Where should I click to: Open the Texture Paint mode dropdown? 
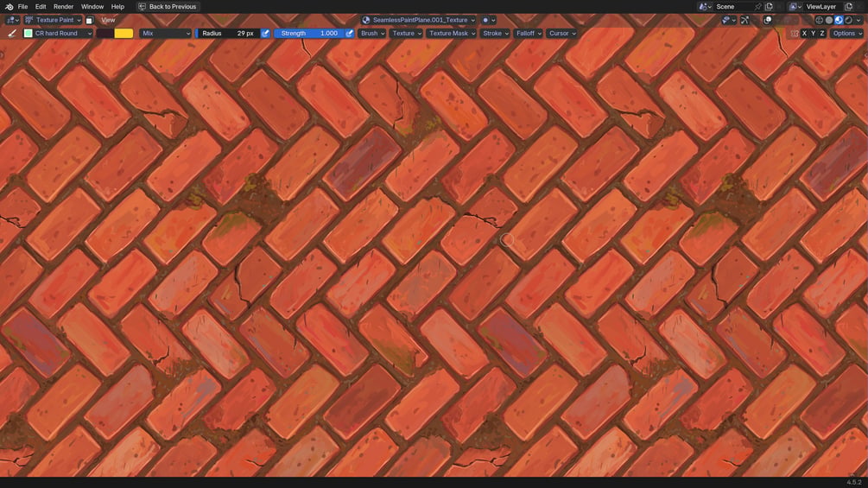click(x=54, y=20)
